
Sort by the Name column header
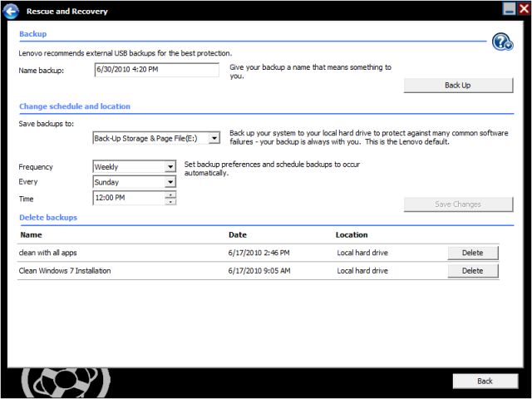click(31, 234)
